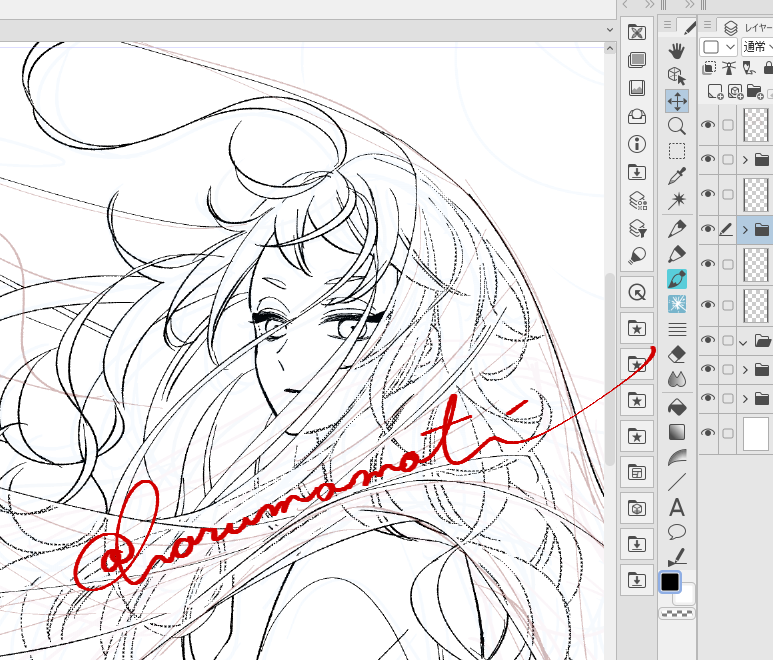This screenshot has height=660, width=773.
Task: Select the Text tool
Action: [677, 507]
